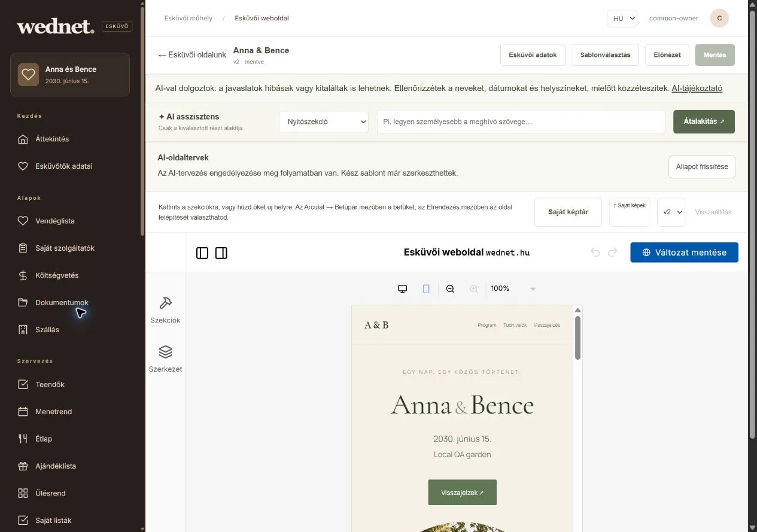Image resolution: width=757 pixels, height=532 pixels.
Task: Click the heart icon next to Vendéglista
Action: (x=23, y=221)
